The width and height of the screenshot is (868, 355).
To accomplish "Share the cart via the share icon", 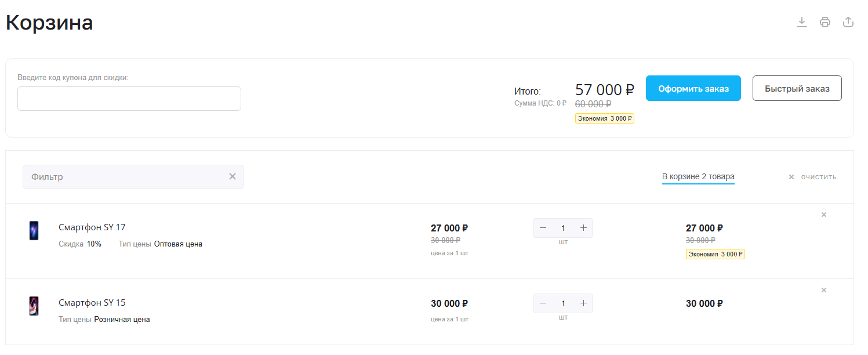I will (x=848, y=22).
